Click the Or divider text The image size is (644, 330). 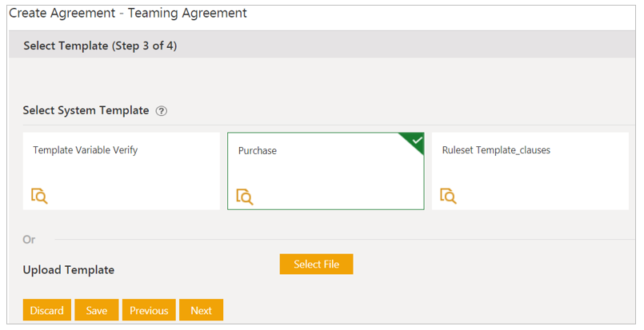(x=29, y=240)
